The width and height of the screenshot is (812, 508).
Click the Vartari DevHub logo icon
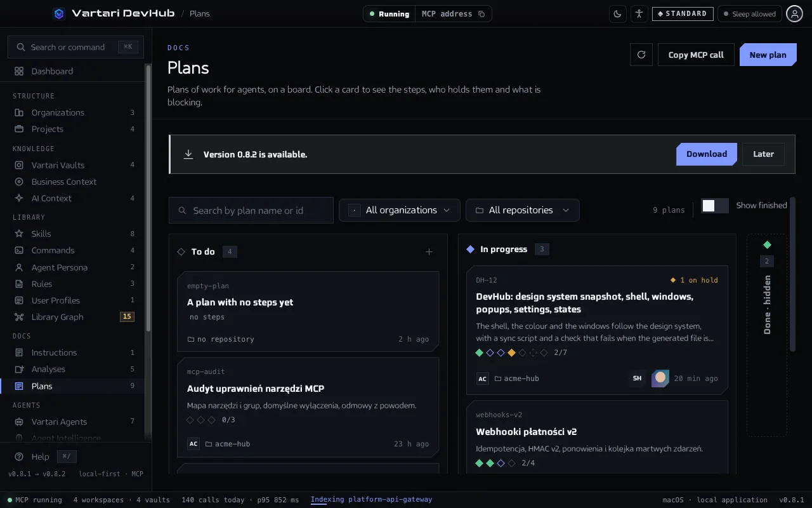tap(59, 13)
